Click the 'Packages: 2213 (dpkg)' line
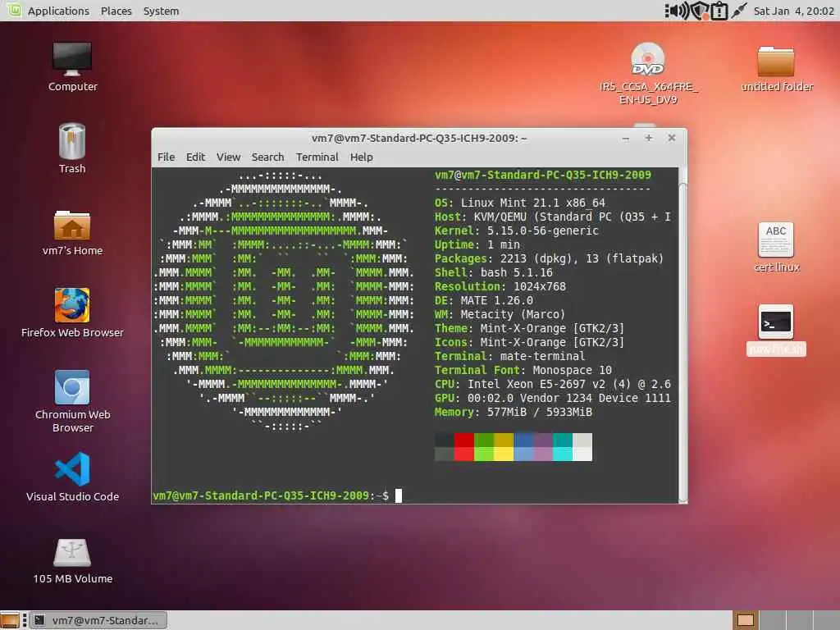 tap(549, 258)
